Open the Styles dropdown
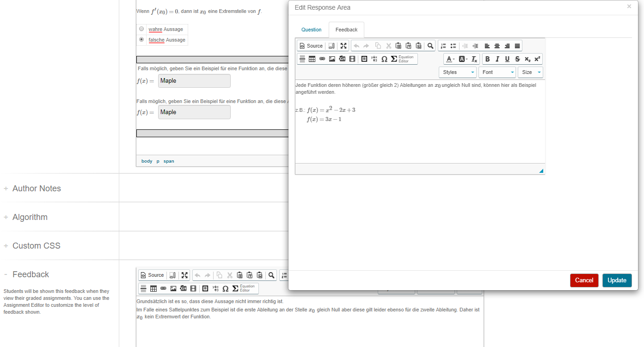This screenshot has height=347, width=644. [457, 72]
